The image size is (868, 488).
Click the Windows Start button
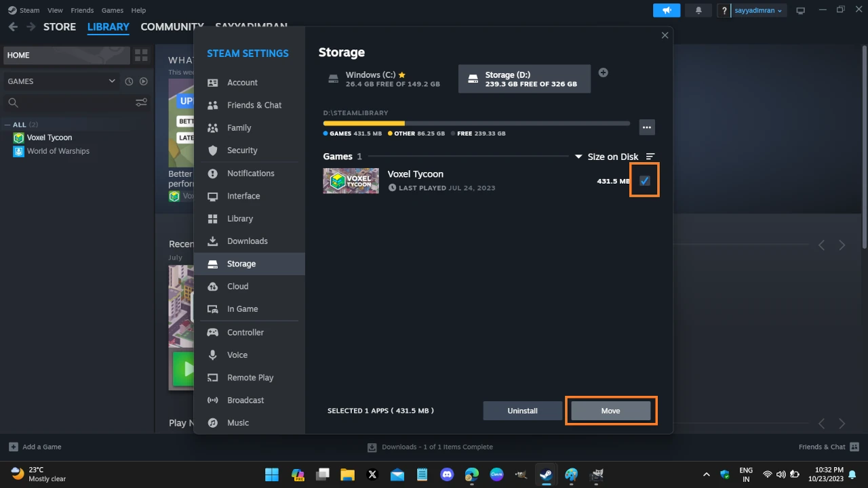coord(272,474)
